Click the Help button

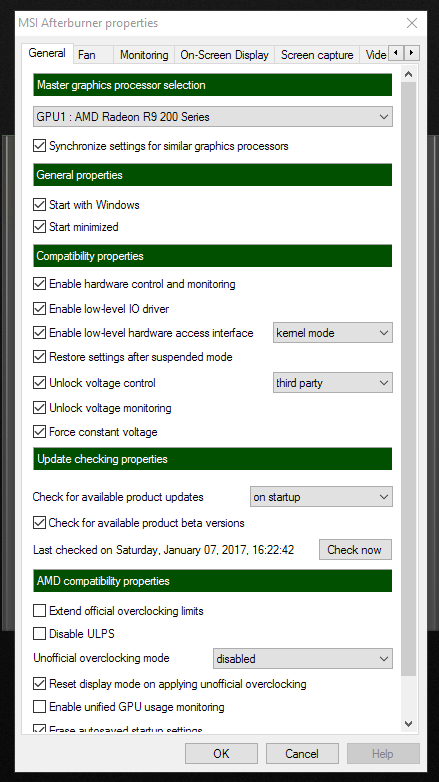click(383, 754)
